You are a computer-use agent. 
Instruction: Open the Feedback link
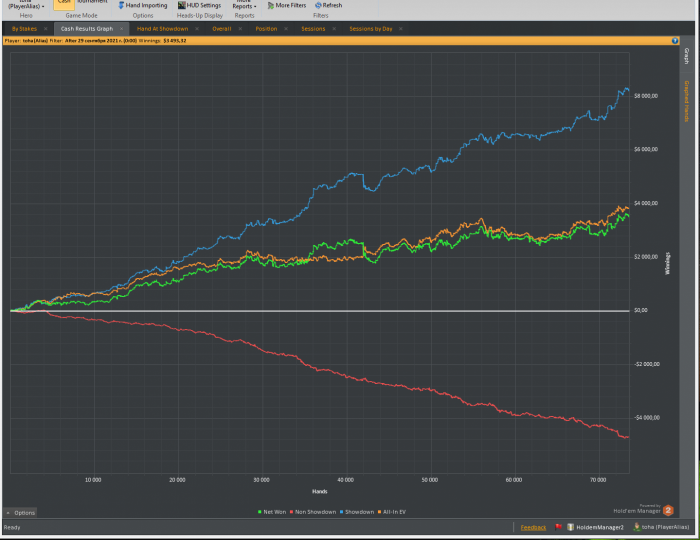(x=533, y=527)
